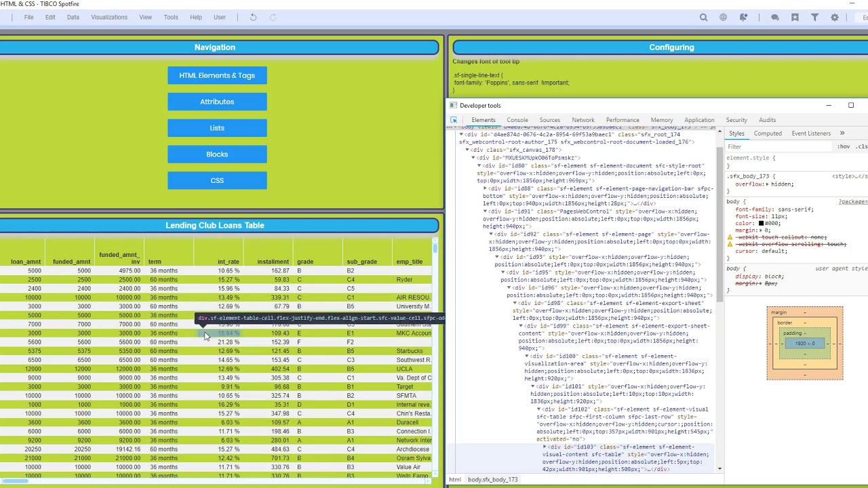Screen dimensions: 868x488
Task: Open the Visualizations menu
Action: (x=109, y=18)
